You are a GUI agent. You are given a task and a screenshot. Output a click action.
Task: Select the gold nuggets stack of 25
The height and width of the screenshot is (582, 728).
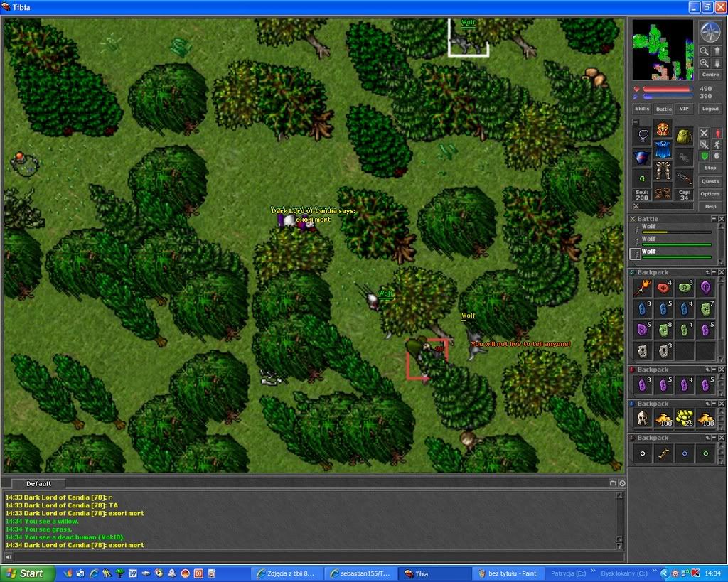(x=685, y=419)
